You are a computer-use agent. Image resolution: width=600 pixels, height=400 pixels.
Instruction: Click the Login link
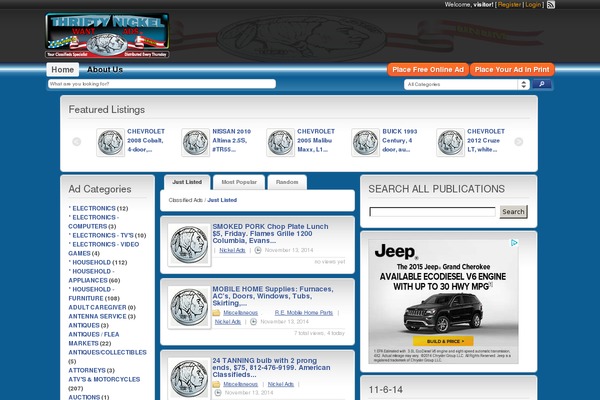tap(533, 5)
